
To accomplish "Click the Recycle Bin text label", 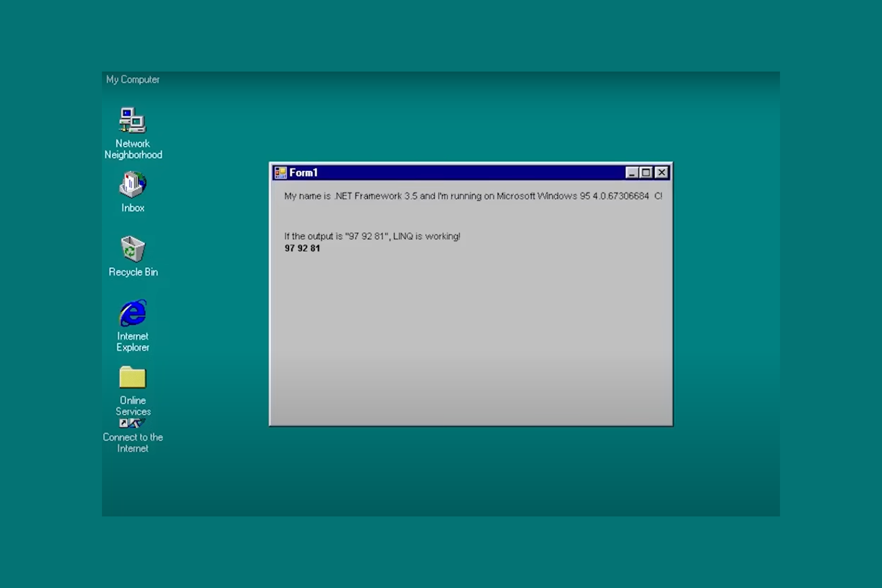I will pos(133,272).
